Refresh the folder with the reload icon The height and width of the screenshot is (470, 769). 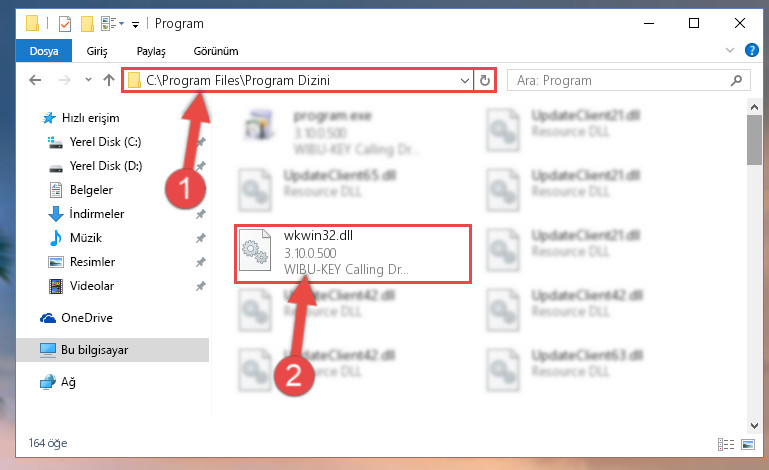(x=485, y=80)
